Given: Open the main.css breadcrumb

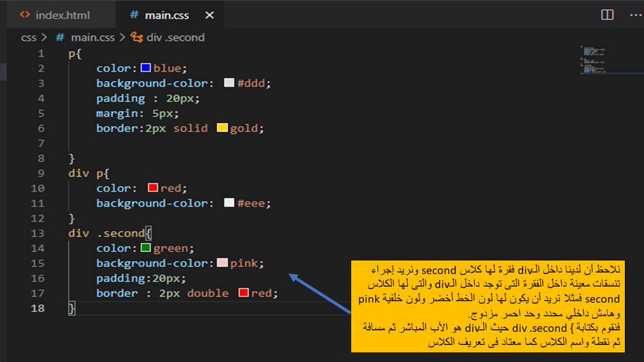Looking at the screenshot, I should pyautogui.click(x=93, y=38).
